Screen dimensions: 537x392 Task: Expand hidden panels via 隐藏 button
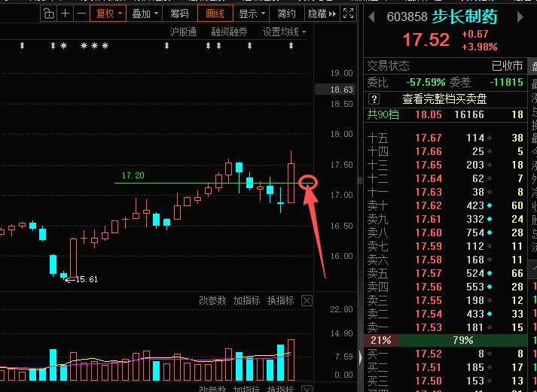click(x=322, y=14)
